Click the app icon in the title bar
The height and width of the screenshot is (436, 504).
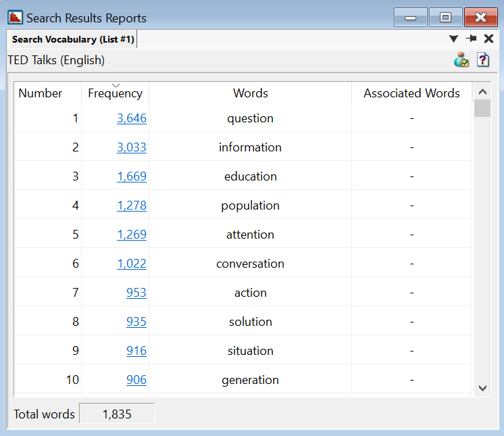click(x=15, y=18)
